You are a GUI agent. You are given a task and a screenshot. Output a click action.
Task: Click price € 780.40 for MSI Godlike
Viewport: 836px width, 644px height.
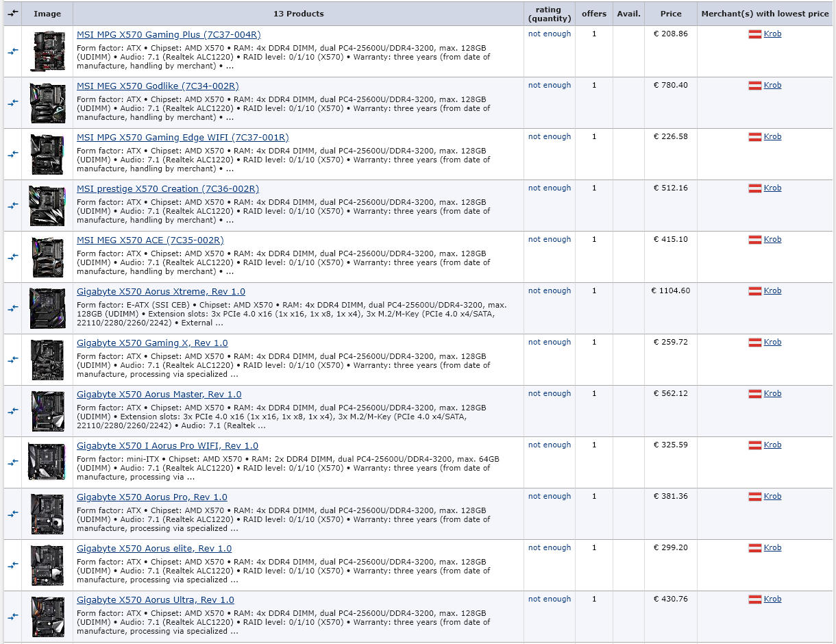[x=671, y=86]
